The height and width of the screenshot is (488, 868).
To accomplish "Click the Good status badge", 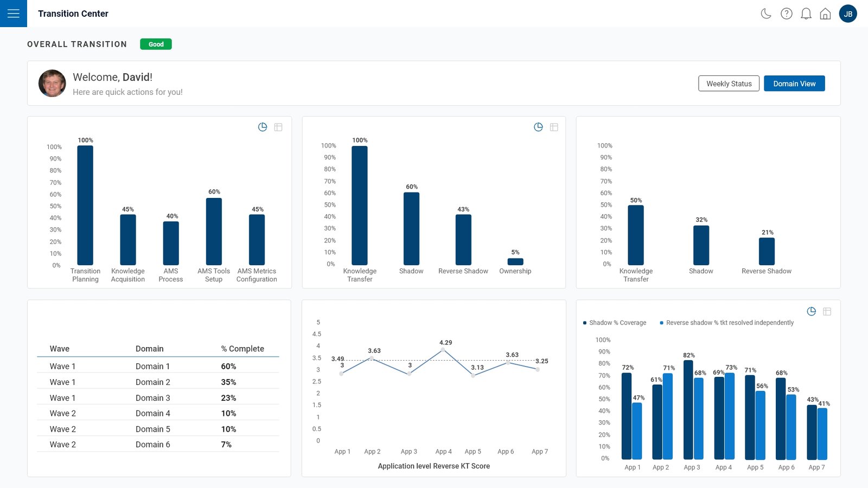I will tap(156, 44).
